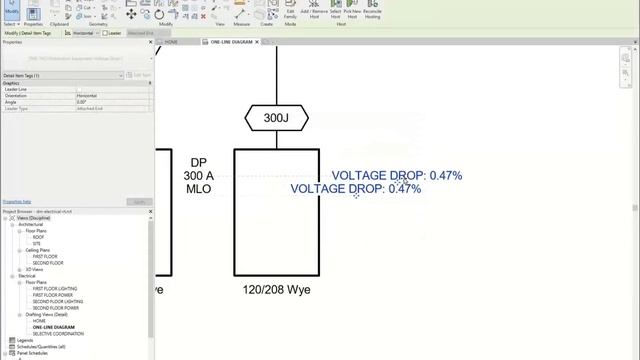
Task: Toggle the Leader Line checkbox in Properties
Action: [x=79, y=89]
